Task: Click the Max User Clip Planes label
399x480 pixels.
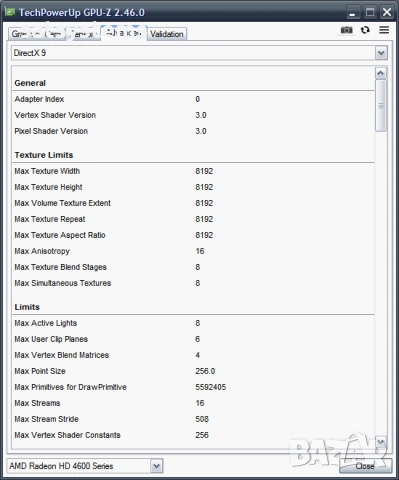Action: click(51, 339)
